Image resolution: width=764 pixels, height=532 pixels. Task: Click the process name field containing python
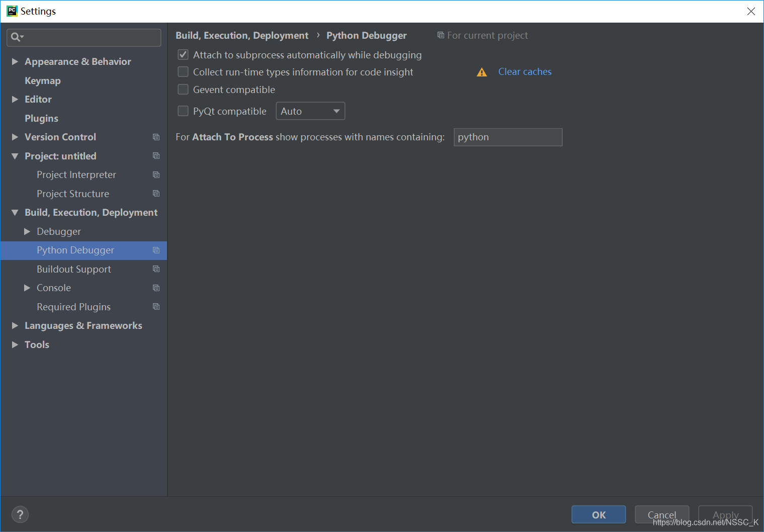pyautogui.click(x=508, y=137)
